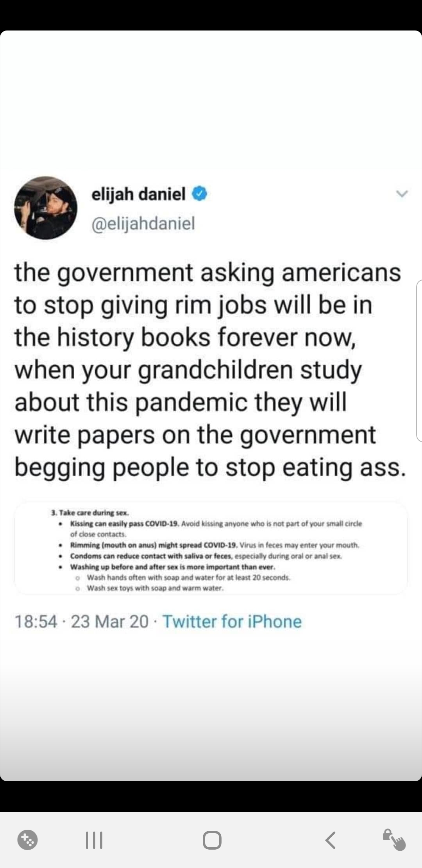422x868 pixels.
Task: Open the attached COVID-19 guidance image
Action: (211, 548)
